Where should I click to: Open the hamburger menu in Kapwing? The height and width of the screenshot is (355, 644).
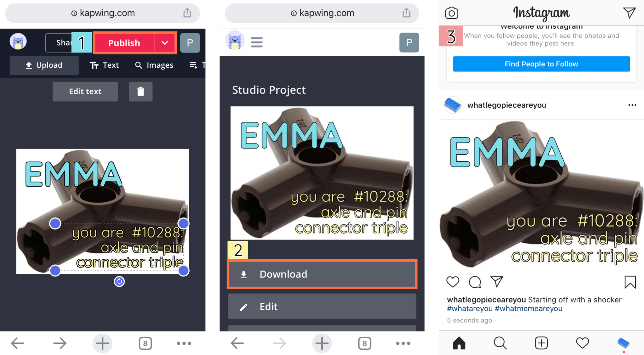tap(257, 42)
